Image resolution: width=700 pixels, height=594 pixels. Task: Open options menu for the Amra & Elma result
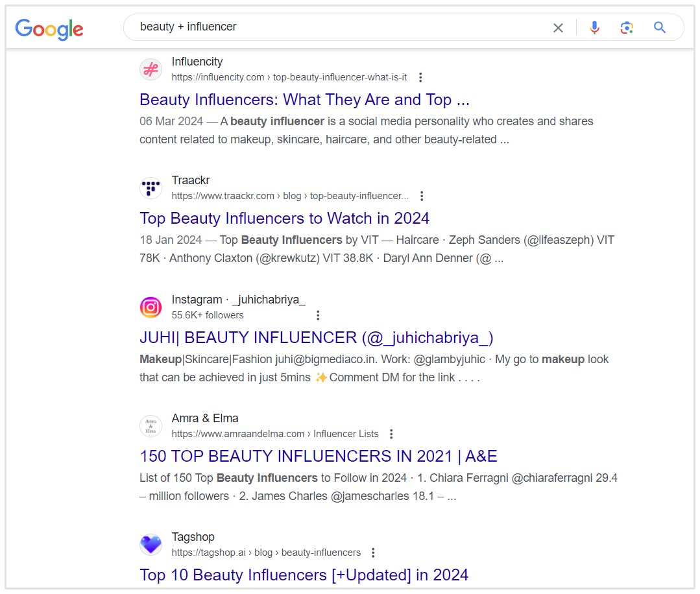tap(391, 433)
